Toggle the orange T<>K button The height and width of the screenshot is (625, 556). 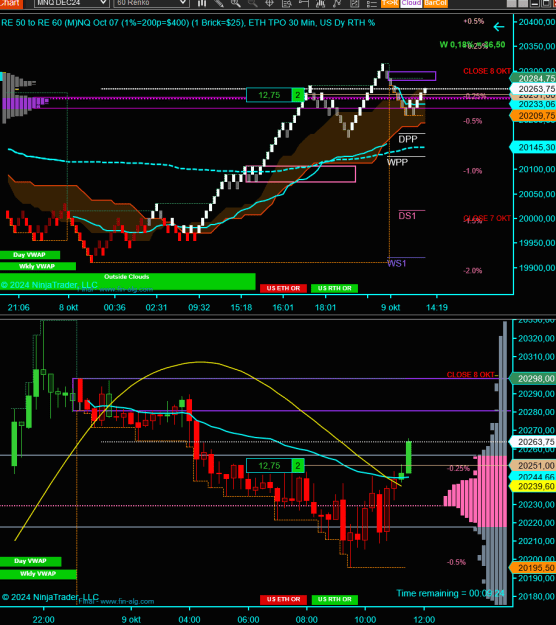389,3
